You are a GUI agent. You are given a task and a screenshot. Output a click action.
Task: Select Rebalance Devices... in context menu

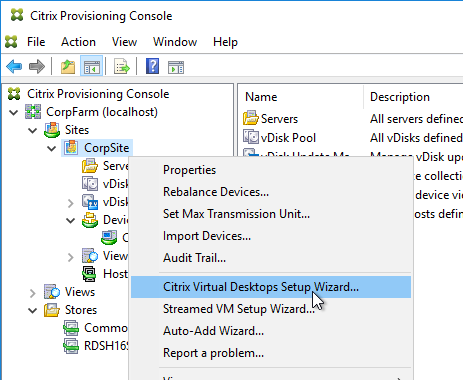271,192
